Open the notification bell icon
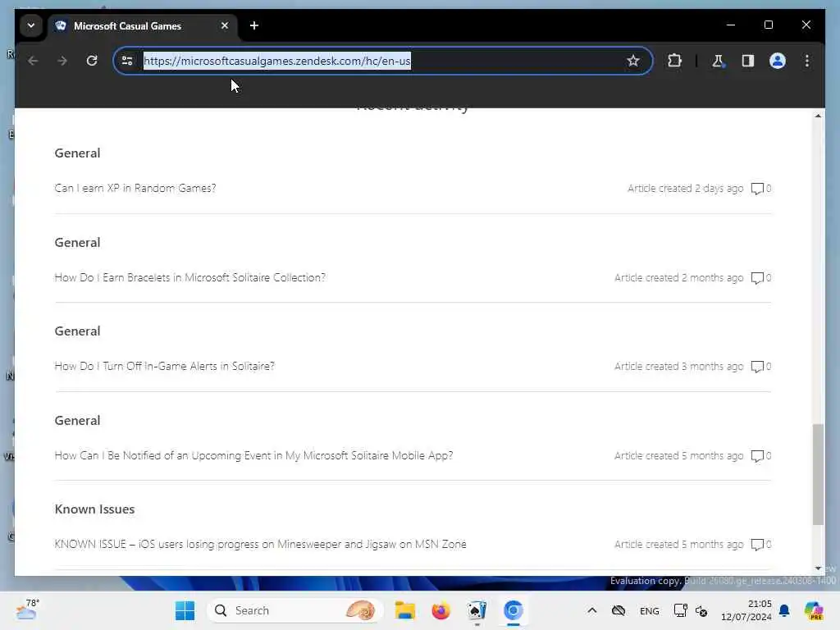 click(x=784, y=610)
